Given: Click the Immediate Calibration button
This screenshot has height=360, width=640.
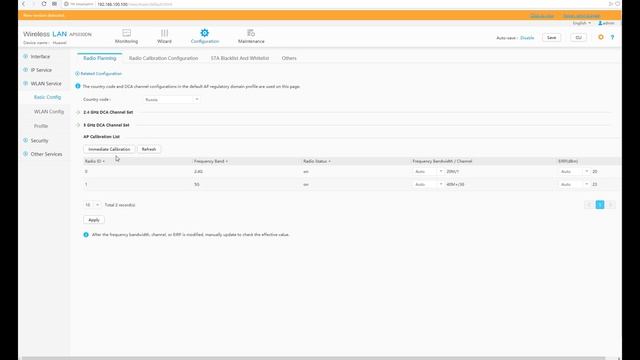Looking at the screenshot, I should click(109, 149).
